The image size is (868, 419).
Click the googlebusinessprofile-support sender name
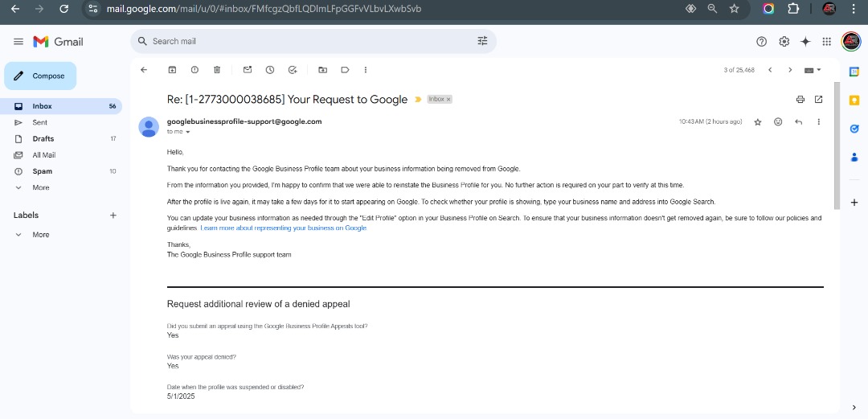[244, 121]
